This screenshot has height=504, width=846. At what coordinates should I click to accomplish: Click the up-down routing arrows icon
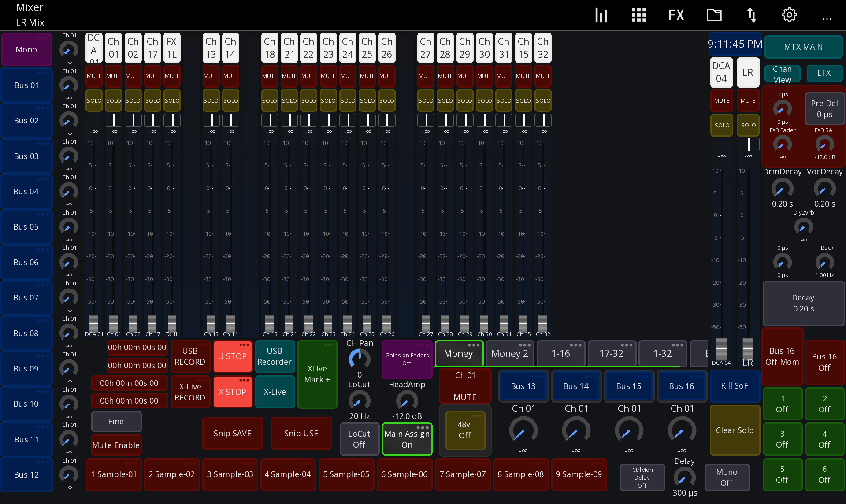pyautogui.click(x=752, y=15)
